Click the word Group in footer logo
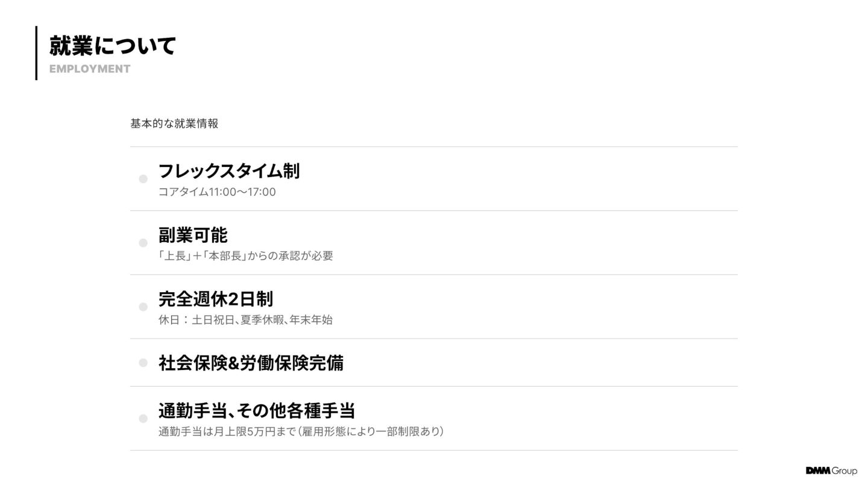The width and height of the screenshot is (868, 488). coord(844,471)
